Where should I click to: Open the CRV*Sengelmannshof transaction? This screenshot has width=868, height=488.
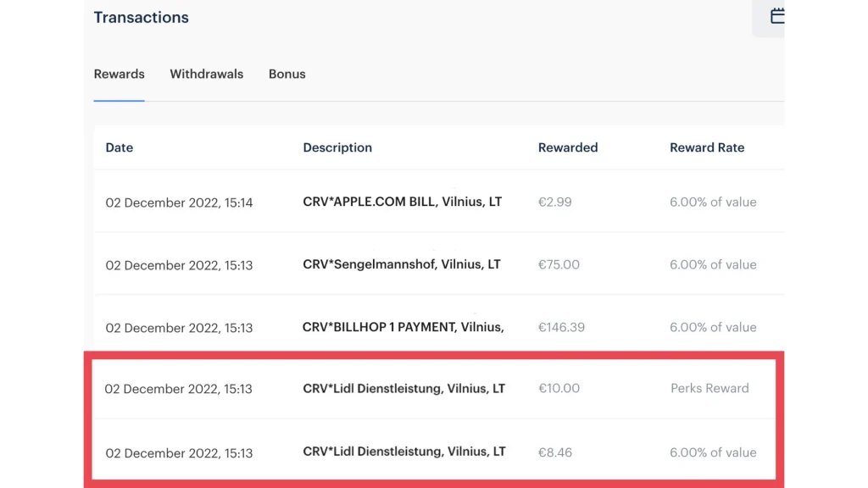click(x=401, y=264)
